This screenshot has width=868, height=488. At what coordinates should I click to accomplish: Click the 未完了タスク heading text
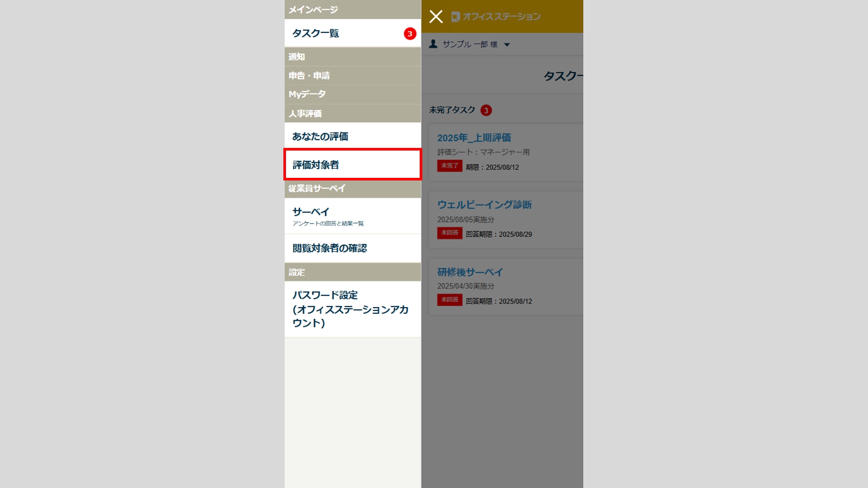pyautogui.click(x=452, y=110)
